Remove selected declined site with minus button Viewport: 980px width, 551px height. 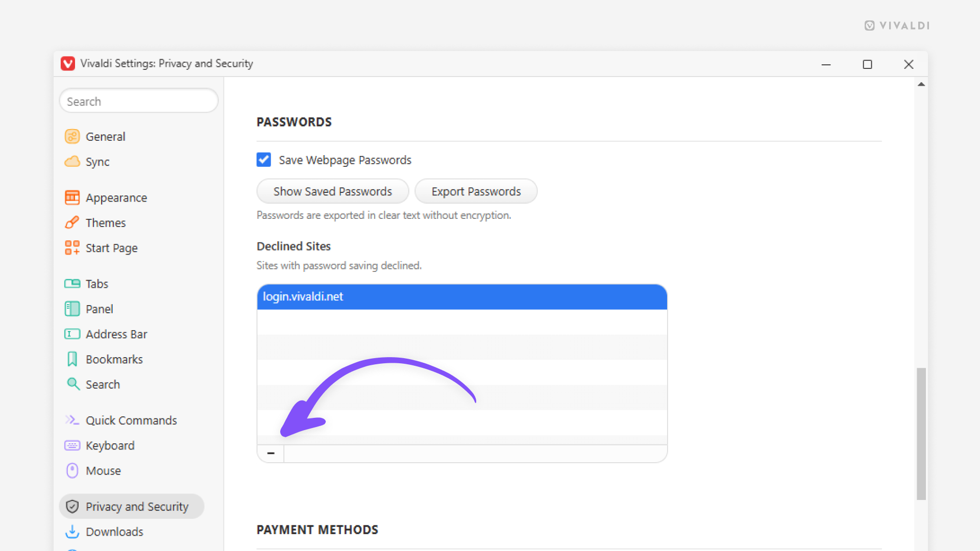pyautogui.click(x=271, y=453)
